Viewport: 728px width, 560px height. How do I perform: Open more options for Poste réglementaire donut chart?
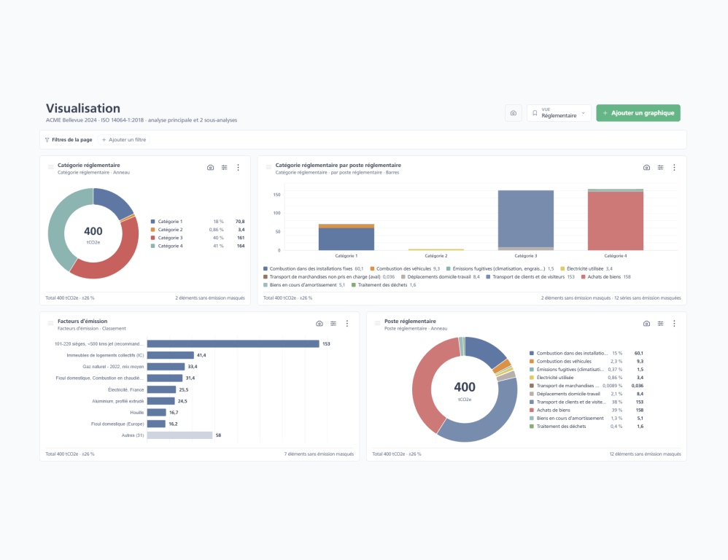(674, 323)
